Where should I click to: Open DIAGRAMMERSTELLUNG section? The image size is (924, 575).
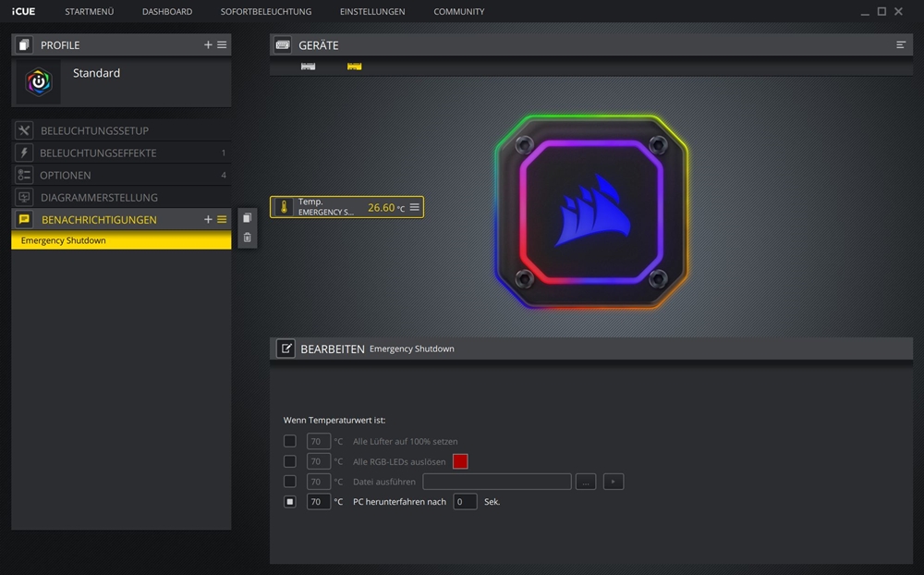[121, 197]
